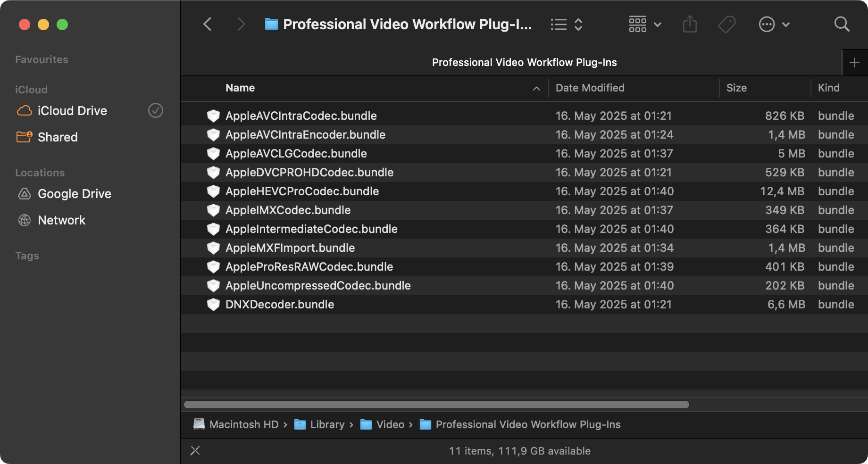This screenshot has height=464, width=868.
Task: Select the AppleUncompressedCodec.bundle file name
Action: 318,285
